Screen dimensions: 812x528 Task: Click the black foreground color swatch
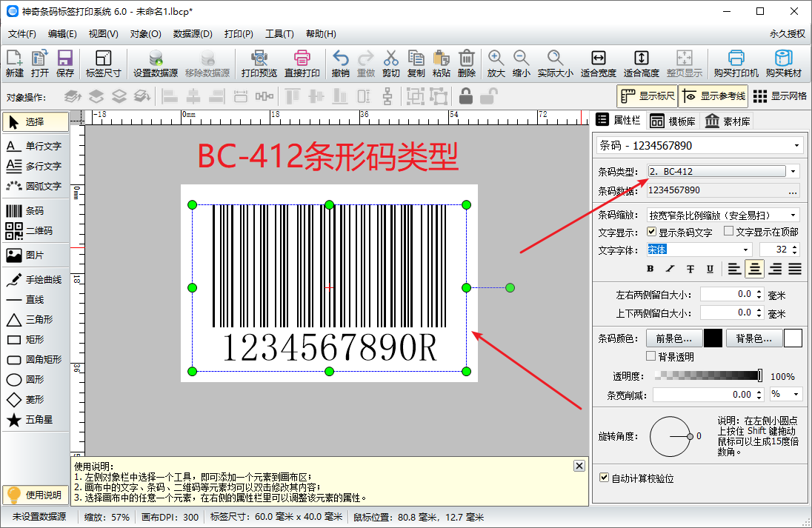pyautogui.click(x=713, y=338)
